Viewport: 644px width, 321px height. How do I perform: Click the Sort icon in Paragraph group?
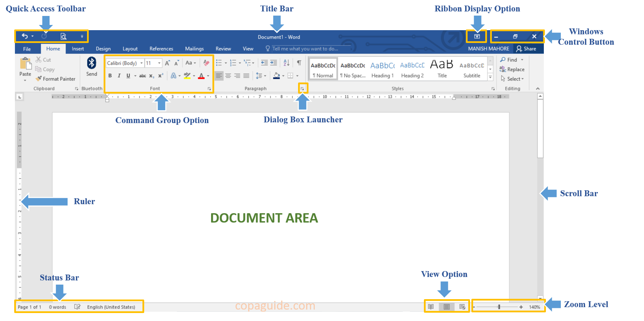click(286, 62)
